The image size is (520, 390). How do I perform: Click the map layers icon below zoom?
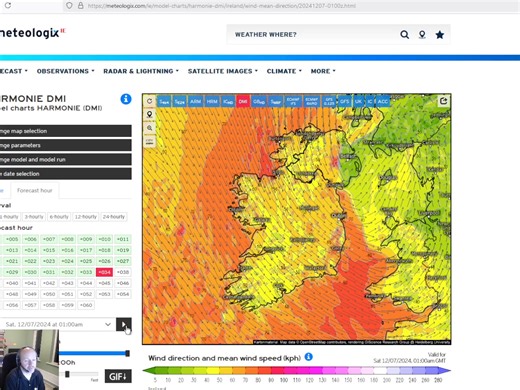150,141
